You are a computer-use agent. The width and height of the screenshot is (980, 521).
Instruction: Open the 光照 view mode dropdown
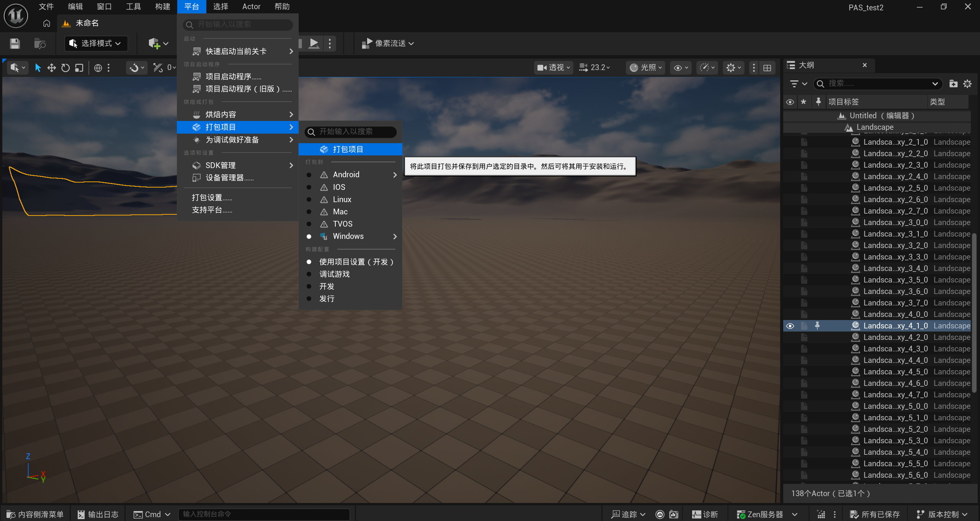646,68
